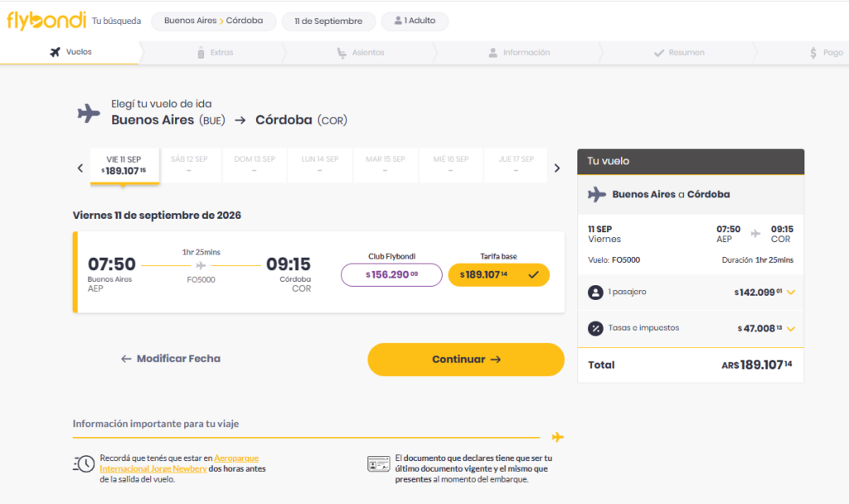Click the Continuar button
Viewport: 849px width, 504px height.
point(466,360)
